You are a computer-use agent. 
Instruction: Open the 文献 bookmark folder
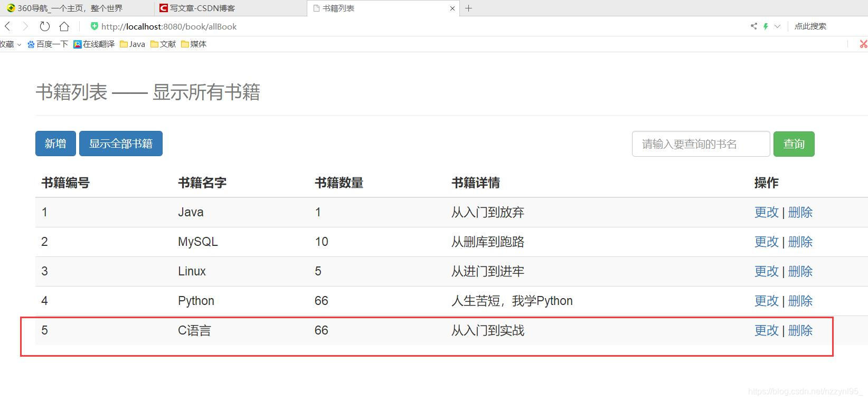tap(163, 44)
